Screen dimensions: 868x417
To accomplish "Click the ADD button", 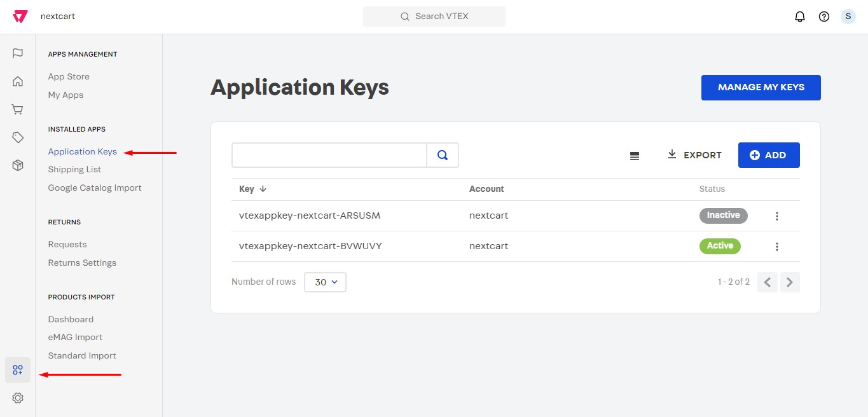I will click(x=769, y=155).
